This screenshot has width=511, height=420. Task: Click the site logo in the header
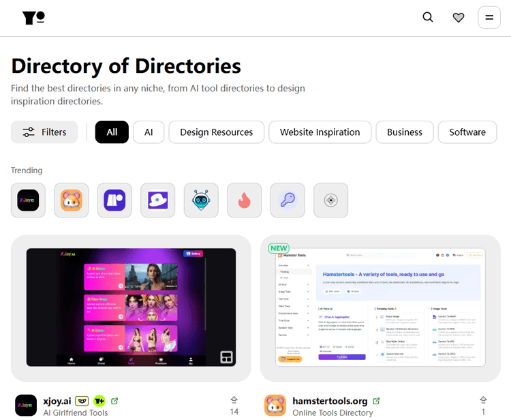(33, 18)
